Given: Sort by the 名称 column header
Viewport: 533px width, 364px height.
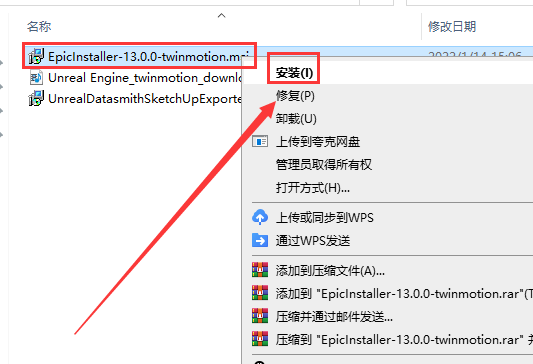Looking at the screenshot, I should (x=39, y=26).
